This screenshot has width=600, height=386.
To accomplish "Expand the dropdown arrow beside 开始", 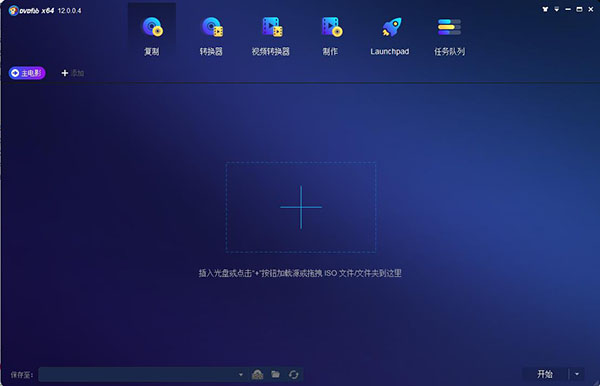I will tap(577, 374).
